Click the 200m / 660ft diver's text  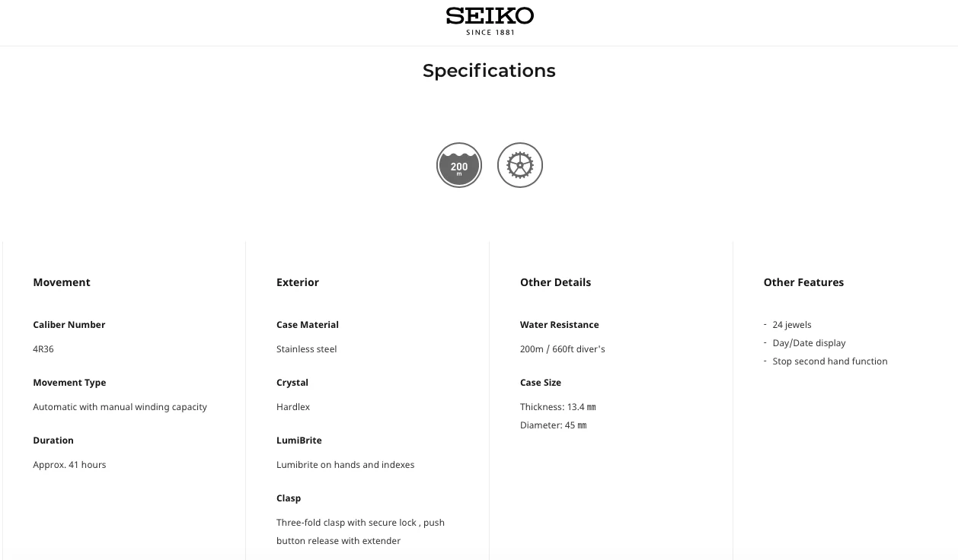pyautogui.click(x=562, y=349)
